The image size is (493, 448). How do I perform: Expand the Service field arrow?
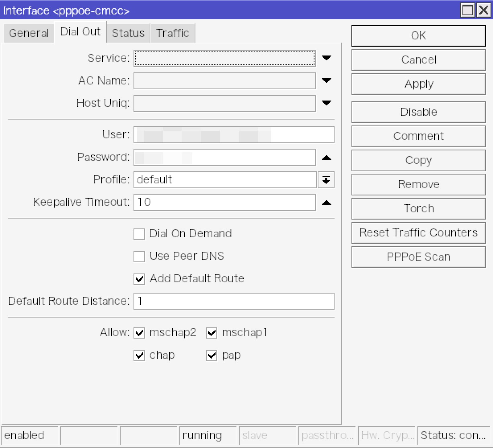tap(326, 58)
